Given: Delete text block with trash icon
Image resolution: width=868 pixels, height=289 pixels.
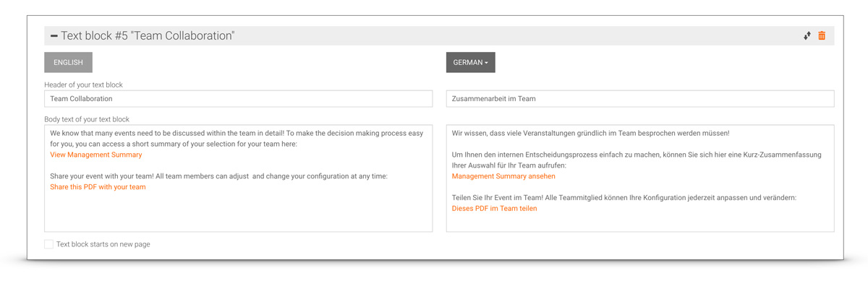Looking at the screenshot, I should (x=822, y=36).
